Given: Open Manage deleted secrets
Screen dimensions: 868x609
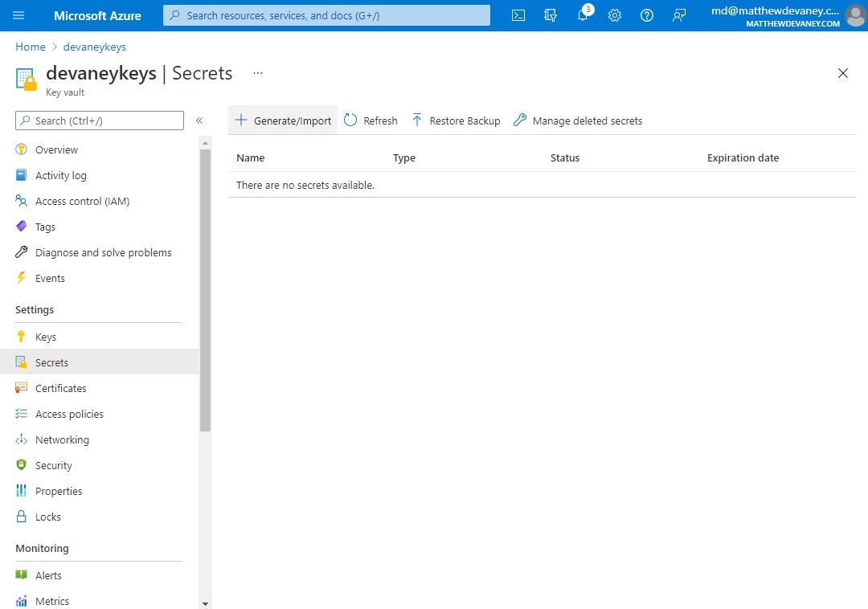Looking at the screenshot, I should click(x=577, y=120).
